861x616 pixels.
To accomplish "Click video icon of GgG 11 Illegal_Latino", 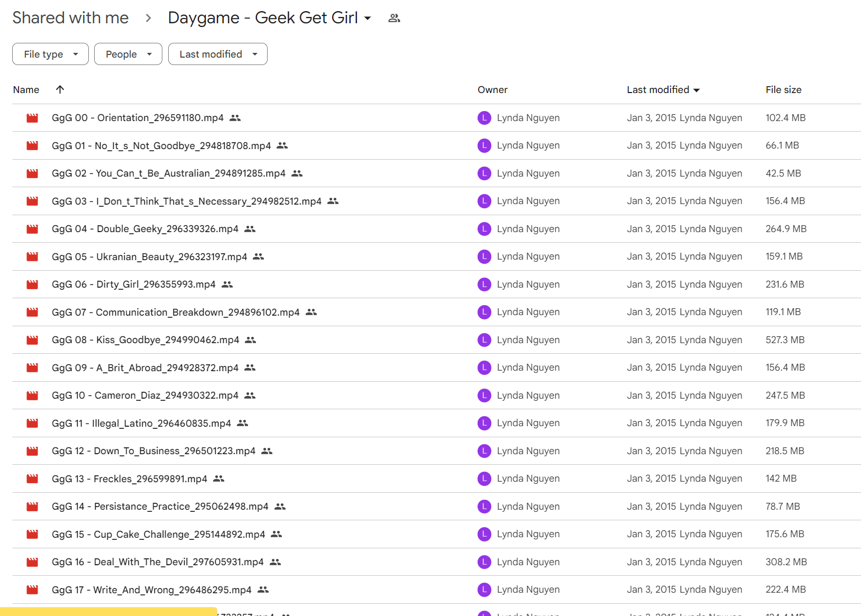I will [32, 423].
